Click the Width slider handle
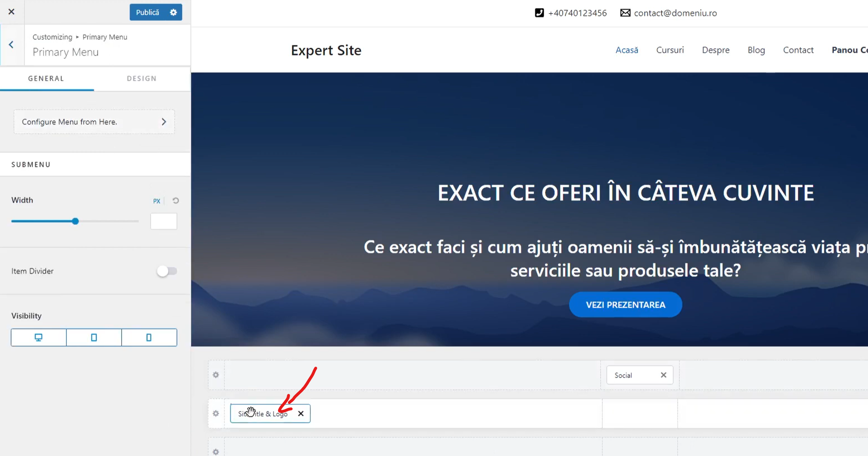The height and width of the screenshot is (456, 868). click(75, 221)
